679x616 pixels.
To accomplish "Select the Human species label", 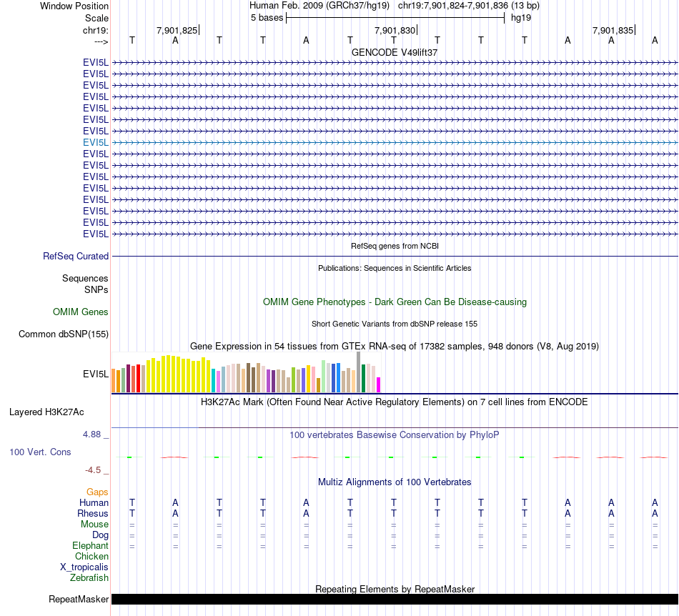I will (x=94, y=502).
